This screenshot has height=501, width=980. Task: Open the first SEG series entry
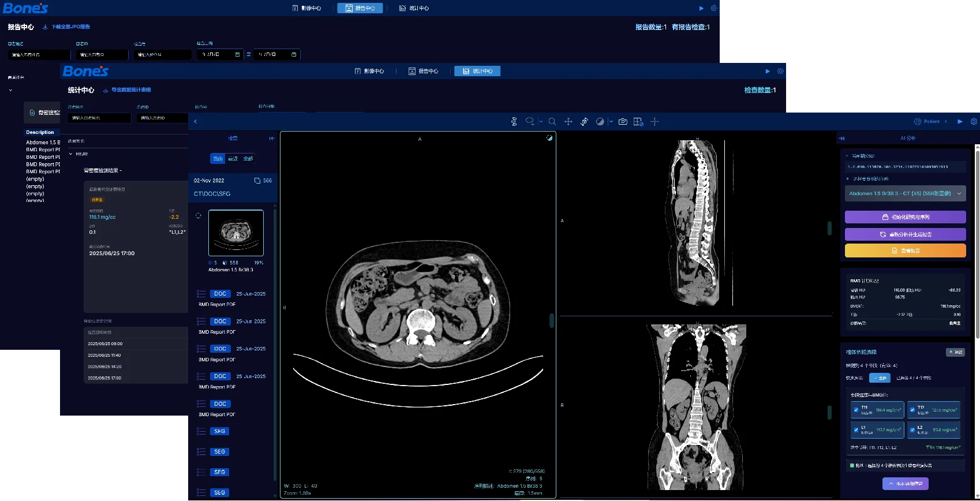click(220, 431)
